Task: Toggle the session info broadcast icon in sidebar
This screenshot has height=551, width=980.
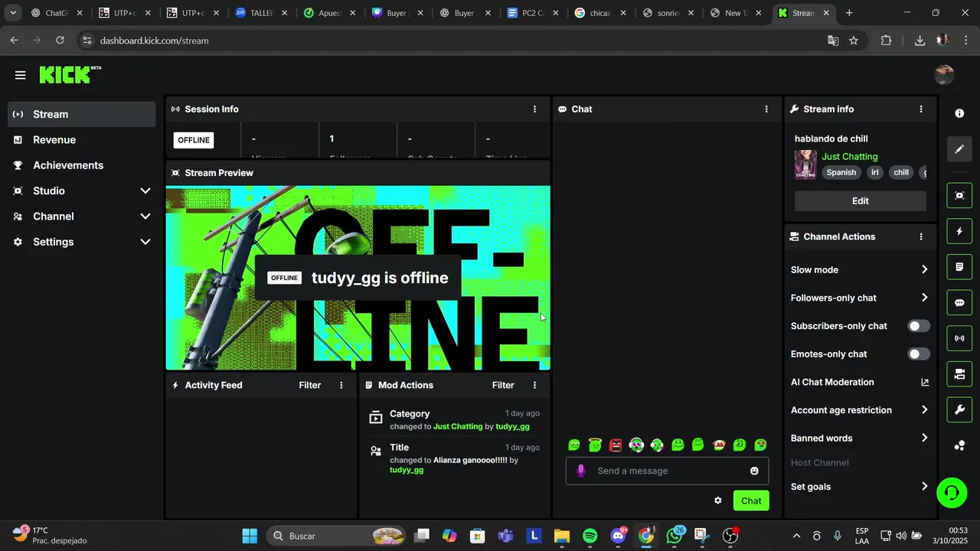Action: click(959, 338)
